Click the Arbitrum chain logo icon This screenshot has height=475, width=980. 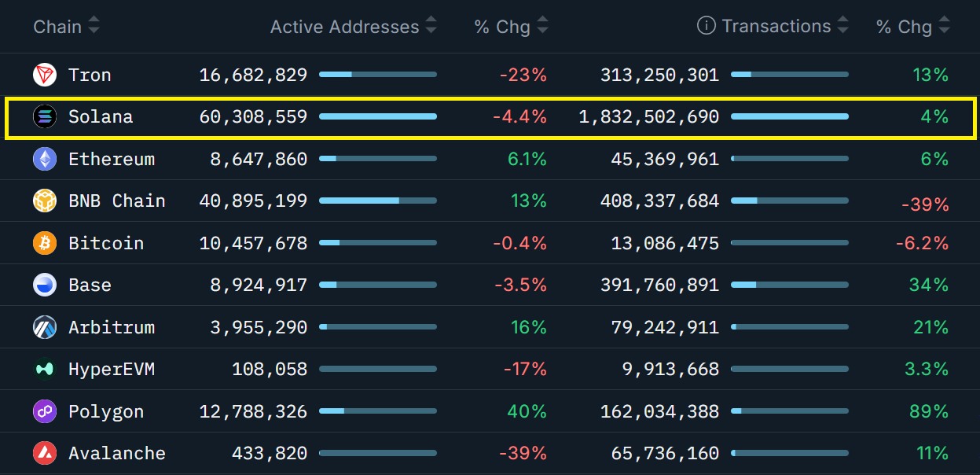tap(45, 327)
